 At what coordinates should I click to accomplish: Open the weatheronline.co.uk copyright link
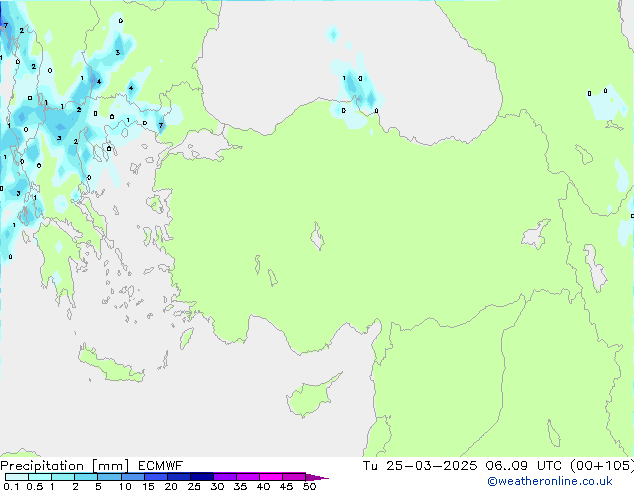550,481
